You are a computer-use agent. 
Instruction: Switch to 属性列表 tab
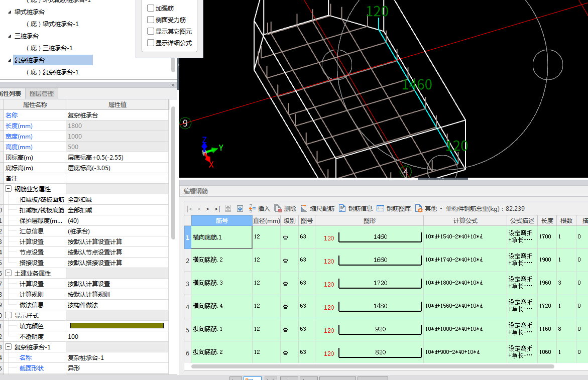tap(11, 94)
